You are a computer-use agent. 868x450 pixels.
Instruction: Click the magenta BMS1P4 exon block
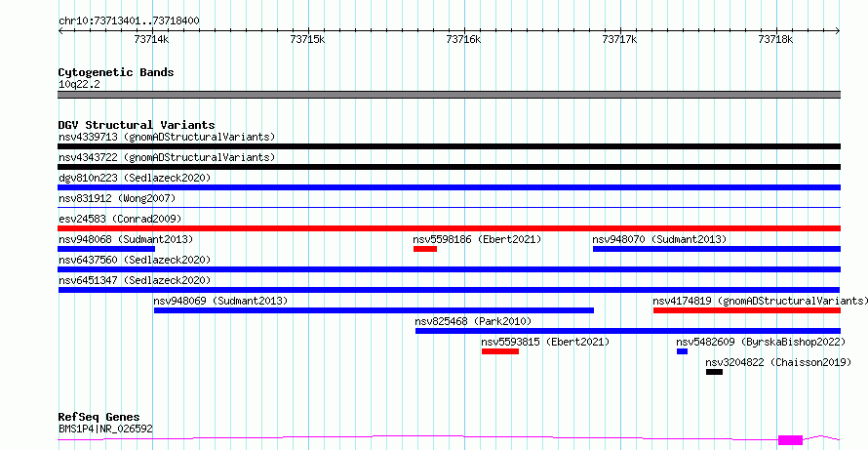790,440
